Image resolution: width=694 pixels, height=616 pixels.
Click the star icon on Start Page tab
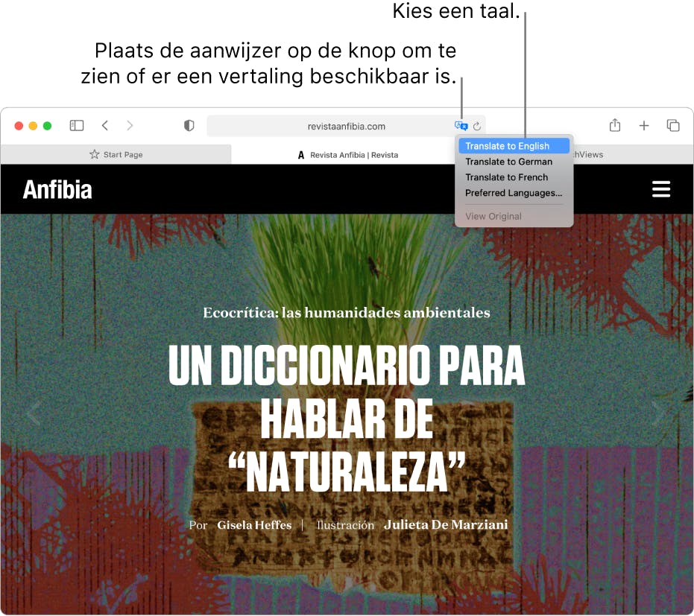click(94, 154)
